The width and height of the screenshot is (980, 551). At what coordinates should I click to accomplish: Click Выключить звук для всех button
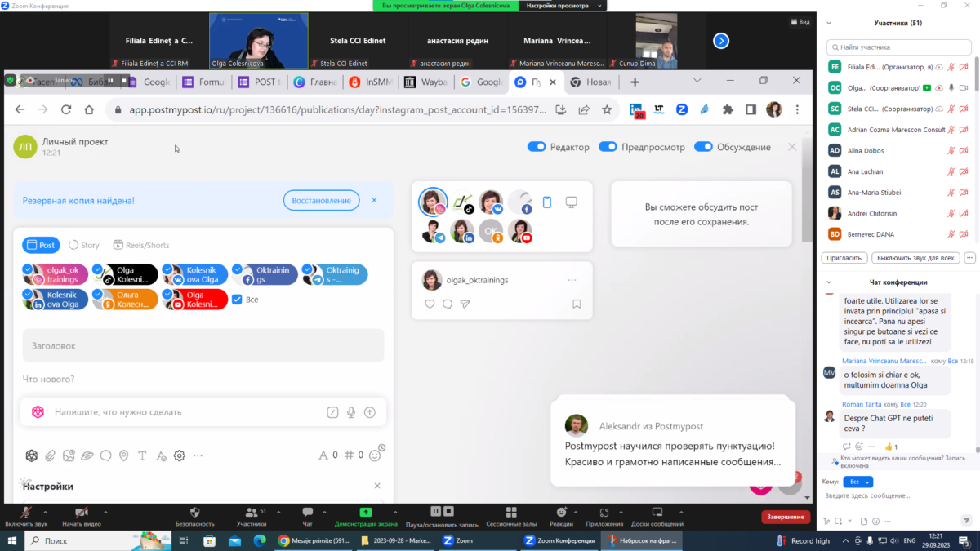coord(915,257)
